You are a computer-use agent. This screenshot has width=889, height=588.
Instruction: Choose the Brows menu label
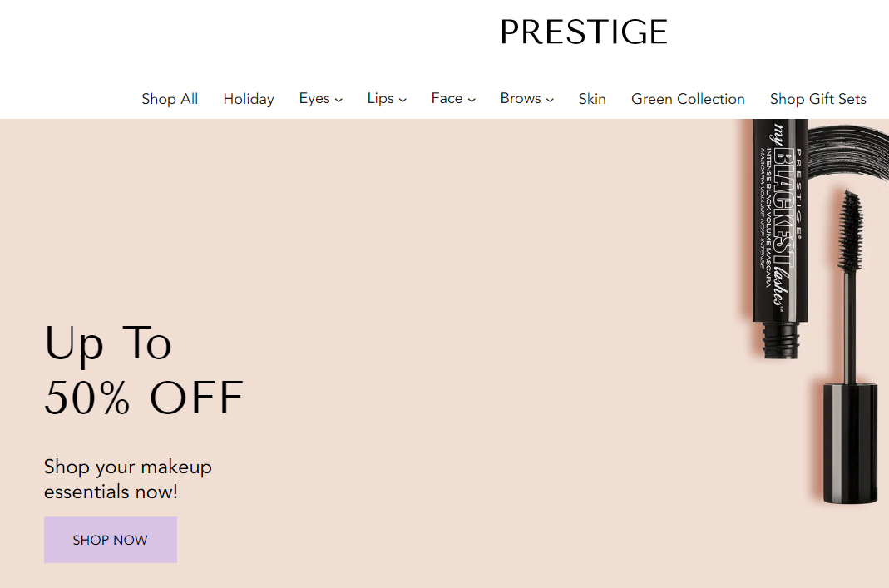[521, 99]
